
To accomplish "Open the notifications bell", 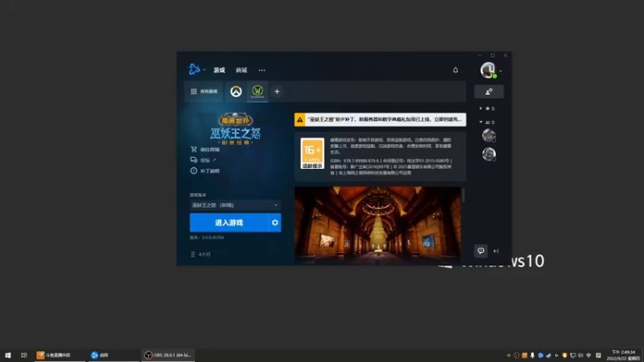I will (456, 70).
